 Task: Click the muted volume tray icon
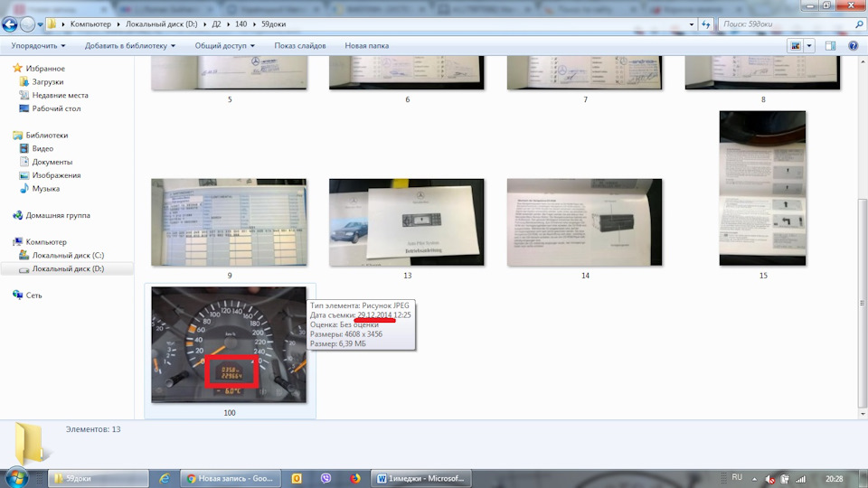(769, 479)
